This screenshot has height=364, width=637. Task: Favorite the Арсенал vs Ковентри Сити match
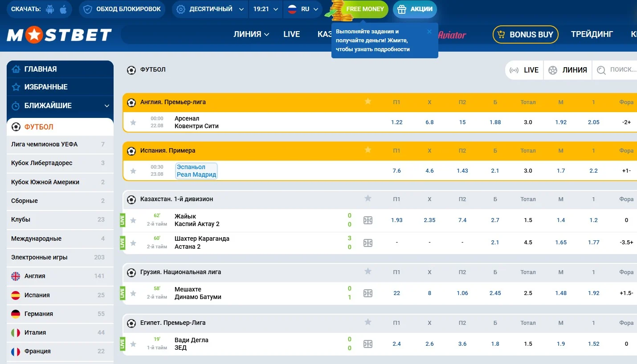tap(133, 122)
